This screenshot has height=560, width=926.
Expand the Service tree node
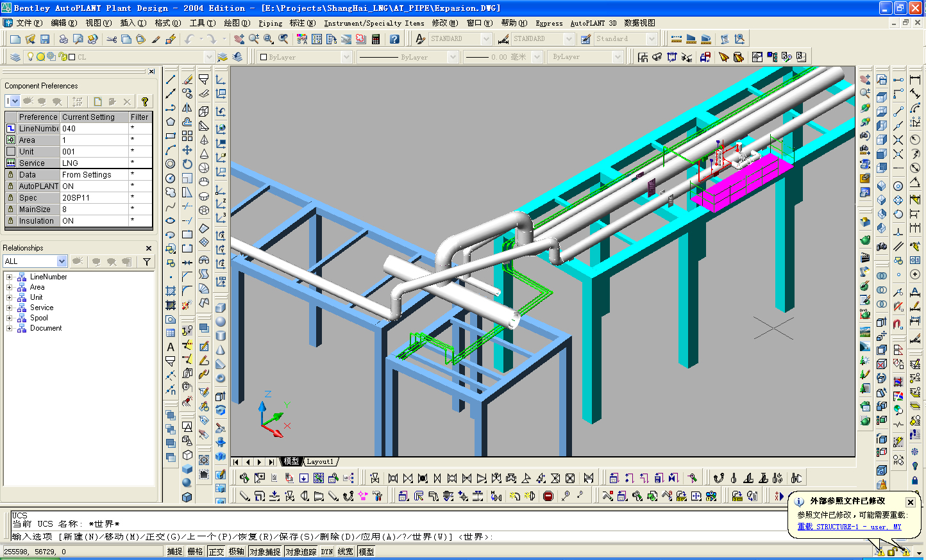[9, 308]
